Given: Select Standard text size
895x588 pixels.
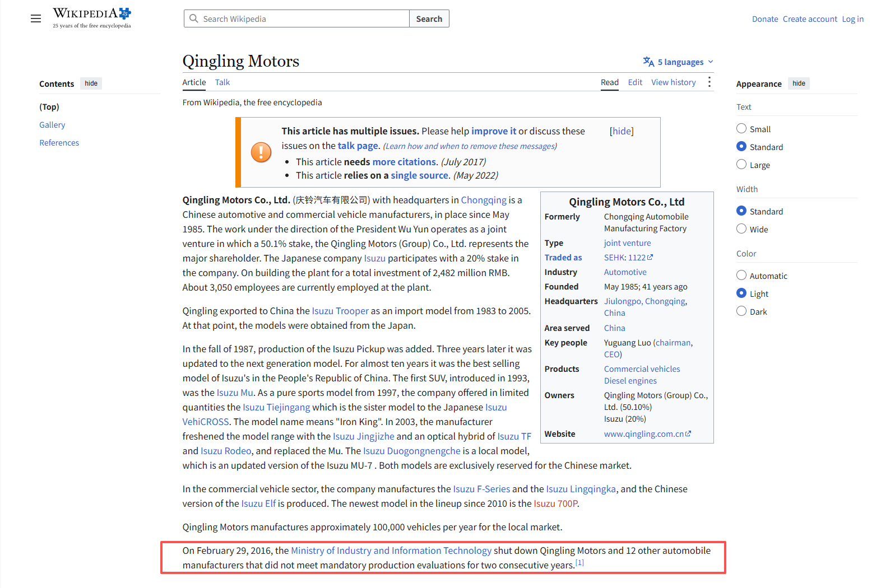Looking at the screenshot, I should [x=741, y=147].
